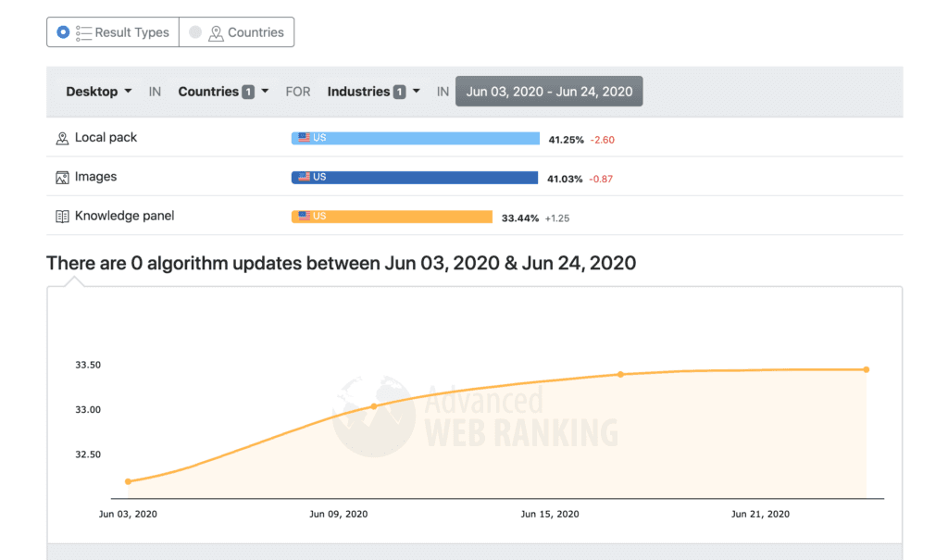Open the Desktop device dropdown
The height and width of the screenshot is (560, 948).
[98, 92]
